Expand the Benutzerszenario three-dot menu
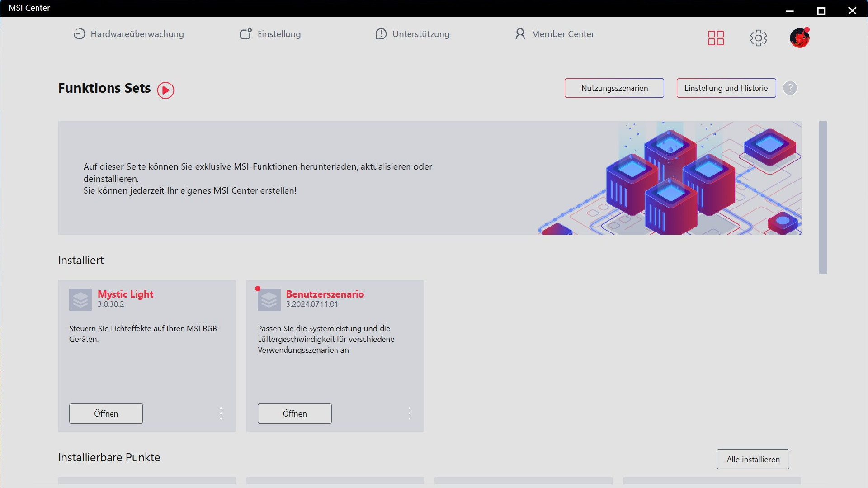 click(x=410, y=413)
